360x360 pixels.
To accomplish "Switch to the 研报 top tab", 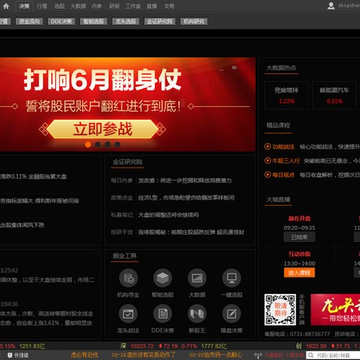I will click(114, 6).
